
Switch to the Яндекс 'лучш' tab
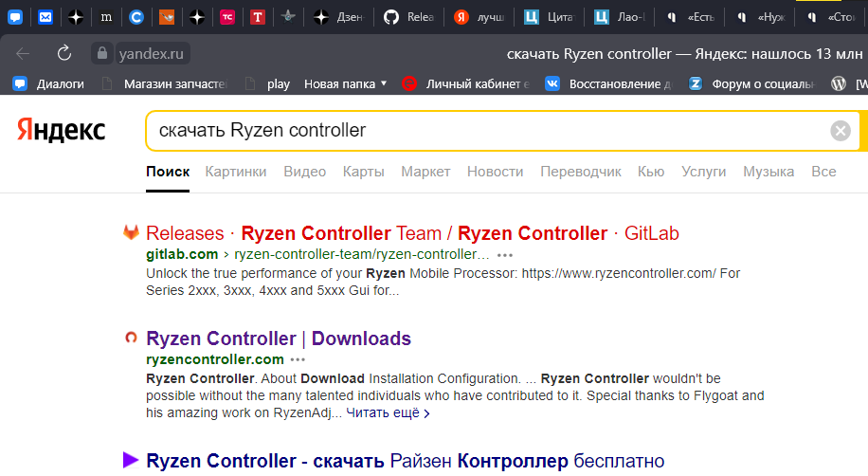click(479, 17)
